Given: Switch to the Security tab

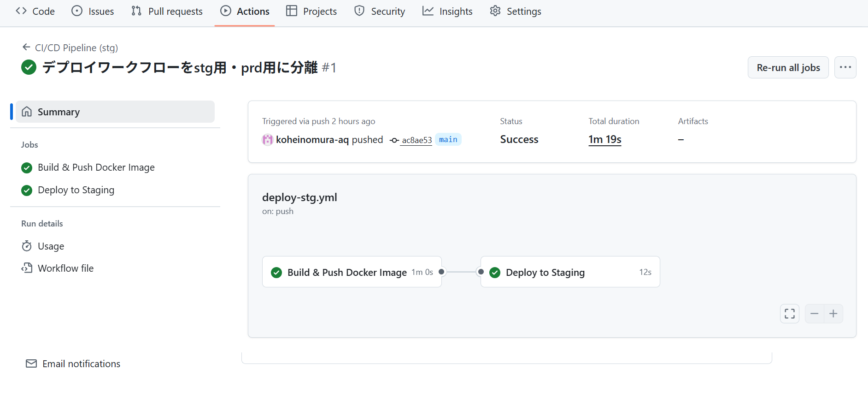Looking at the screenshot, I should [x=380, y=11].
